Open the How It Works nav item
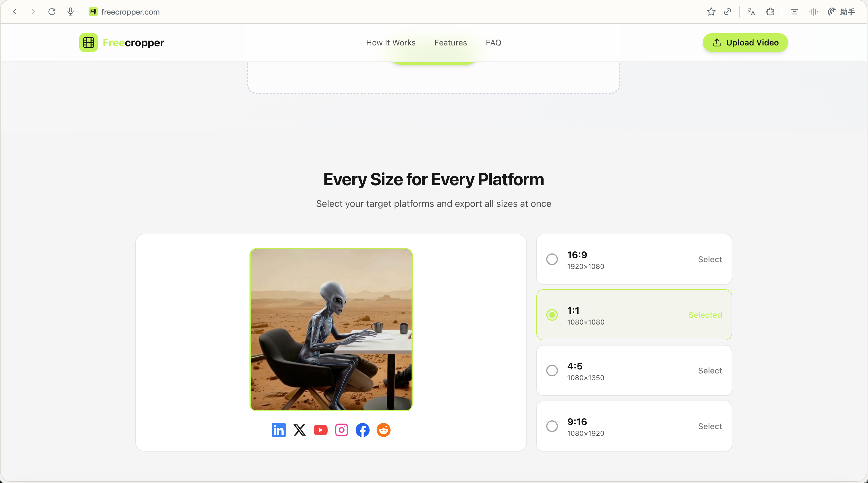The height and width of the screenshot is (483, 868). (391, 43)
